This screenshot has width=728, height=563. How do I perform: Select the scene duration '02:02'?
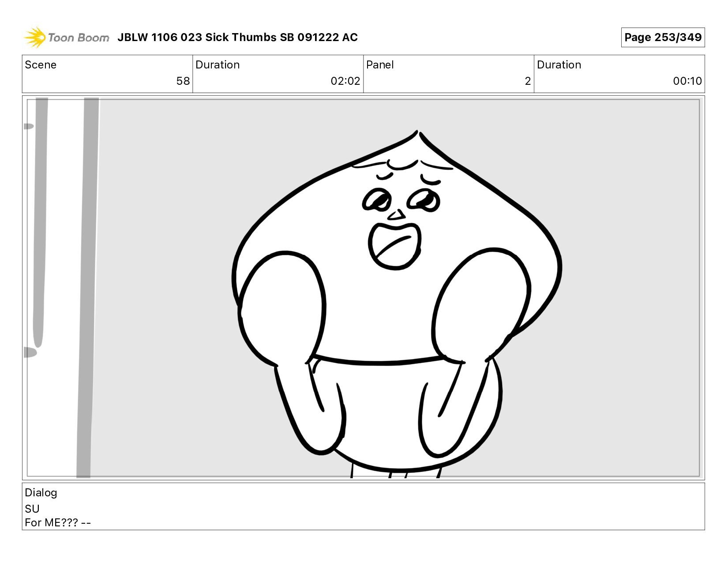tap(345, 81)
